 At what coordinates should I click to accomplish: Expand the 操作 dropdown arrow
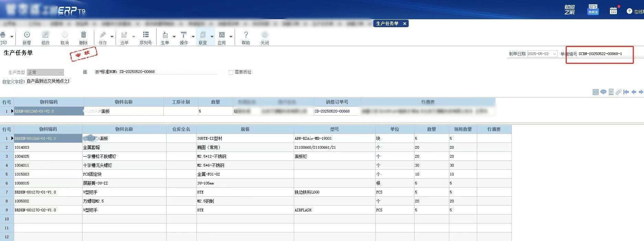tap(193, 36)
